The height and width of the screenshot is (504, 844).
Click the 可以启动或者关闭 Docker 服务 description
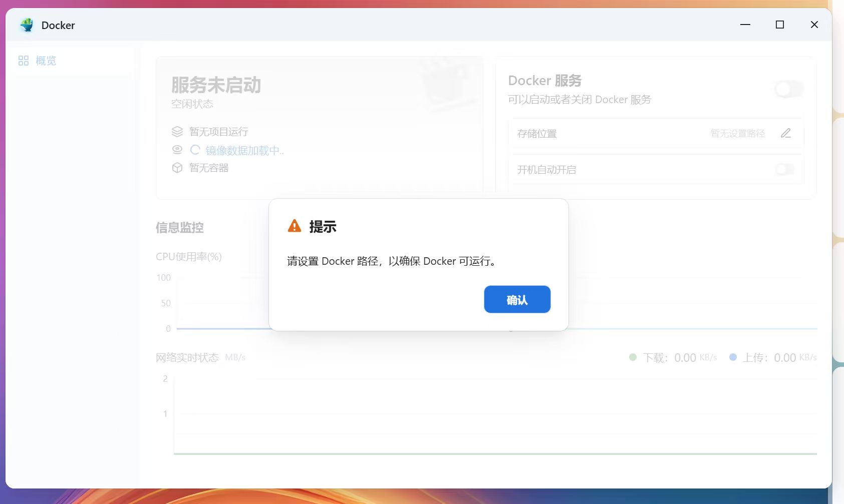580,100
